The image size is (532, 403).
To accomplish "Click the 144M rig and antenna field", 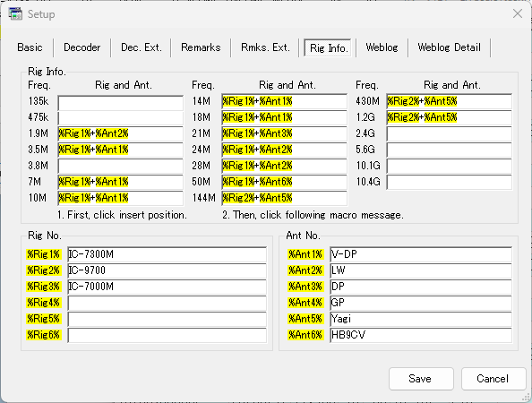I will [284, 199].
